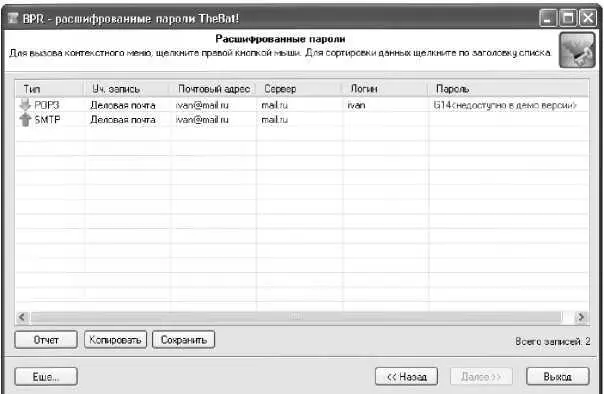
Task: Minimize the BPR window
Action: [x=548, y=18]
